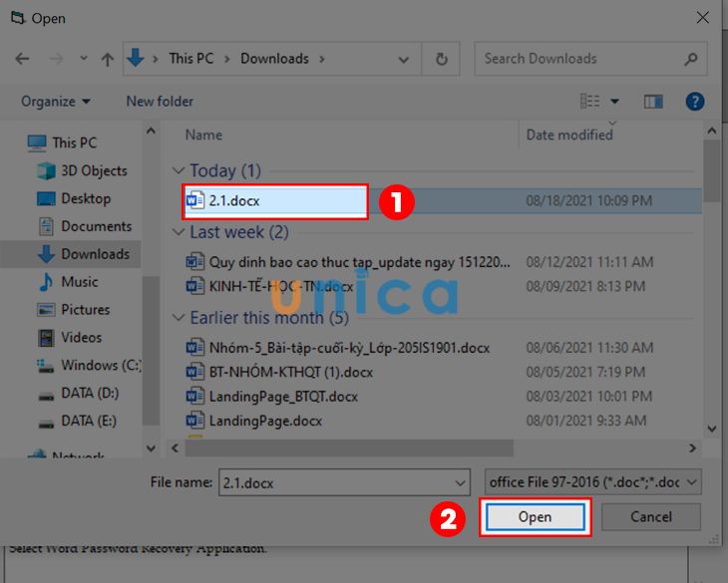The height and width of the screenshot is (583, 728).
Task: Click the horizontal scrollbar right arrow
Action: click(x=693, y=448)
